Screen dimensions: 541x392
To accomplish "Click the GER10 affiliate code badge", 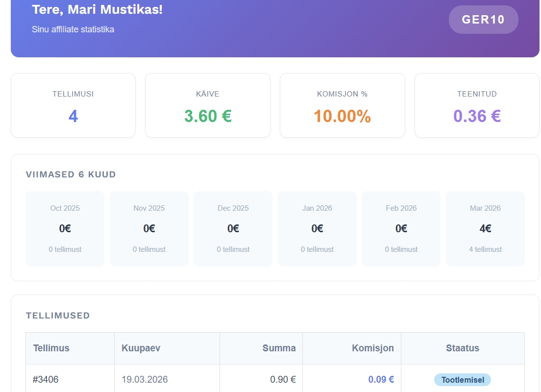I will coord(483,20).
